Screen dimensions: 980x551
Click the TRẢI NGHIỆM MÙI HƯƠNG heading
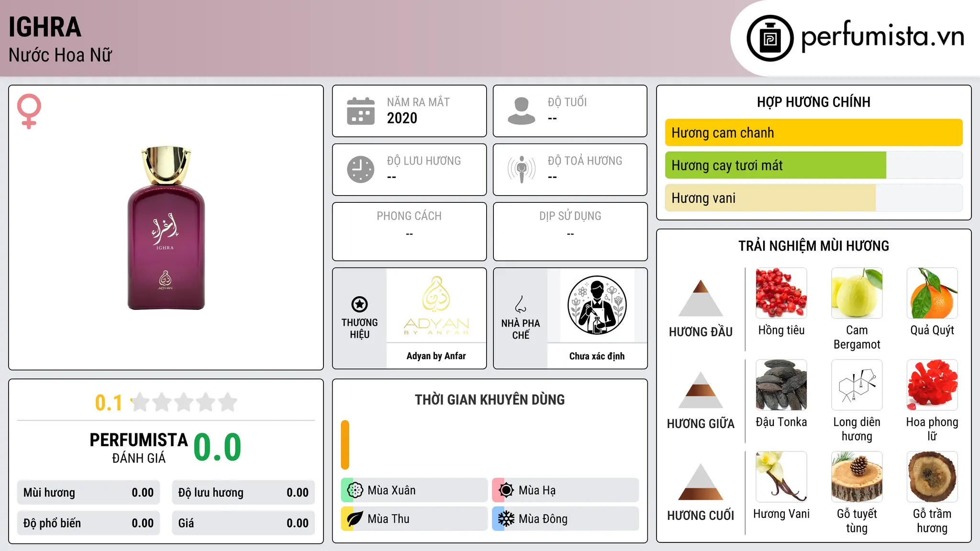[813, 246]
